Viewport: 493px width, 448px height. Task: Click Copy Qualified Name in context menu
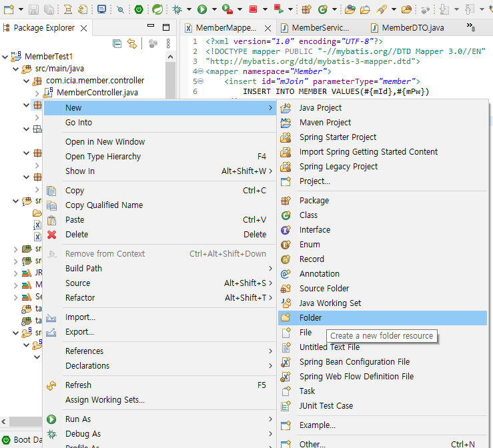pos(159,205)
